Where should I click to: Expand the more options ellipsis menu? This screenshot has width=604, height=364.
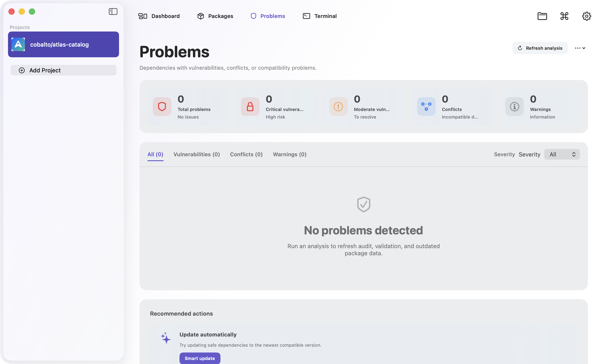(x=580, y=48)
